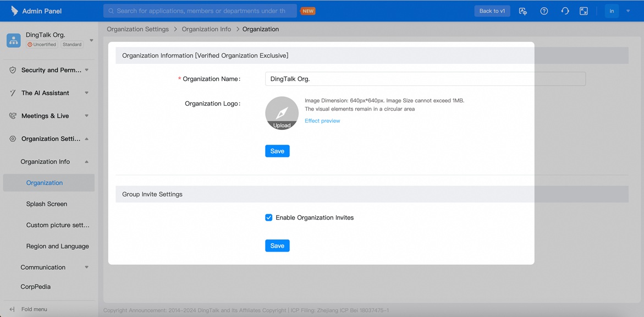The height and width of the screenshot is (317, 644).
Task: Click Fold menu label at bottom
Action: (x=34, y=309)
